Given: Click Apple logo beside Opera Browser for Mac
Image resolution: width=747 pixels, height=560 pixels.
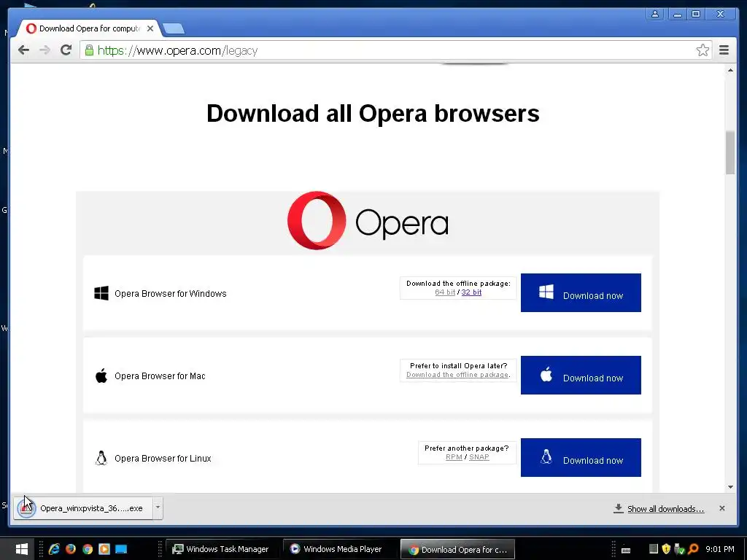Looking at the screenshot, I should 101,376.
